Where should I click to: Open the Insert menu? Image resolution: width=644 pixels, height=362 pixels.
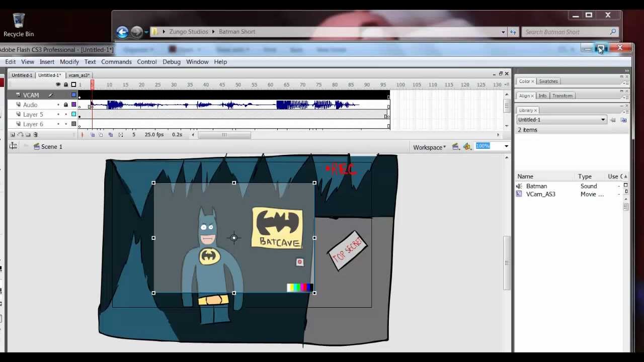47,62
